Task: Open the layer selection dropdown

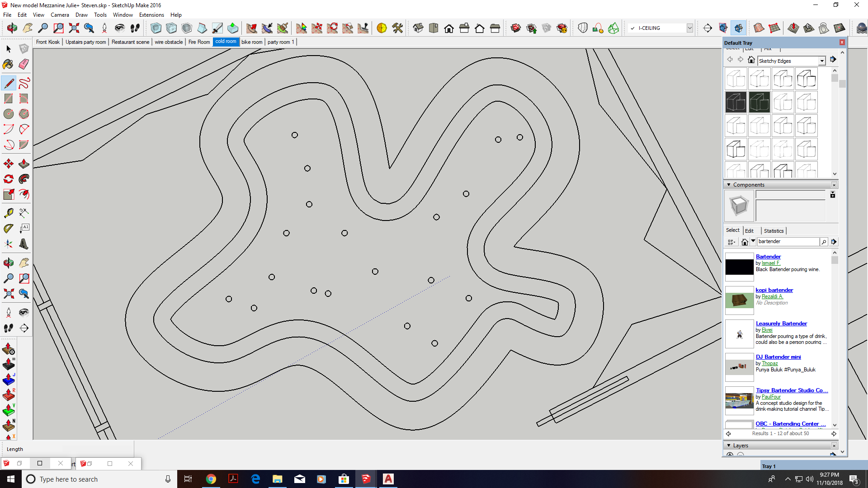Action: point(689,28)
